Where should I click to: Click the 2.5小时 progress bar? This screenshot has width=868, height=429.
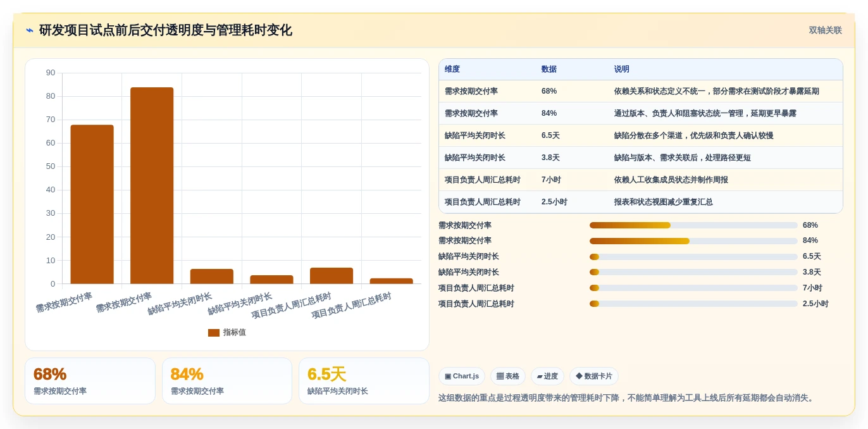693,304
